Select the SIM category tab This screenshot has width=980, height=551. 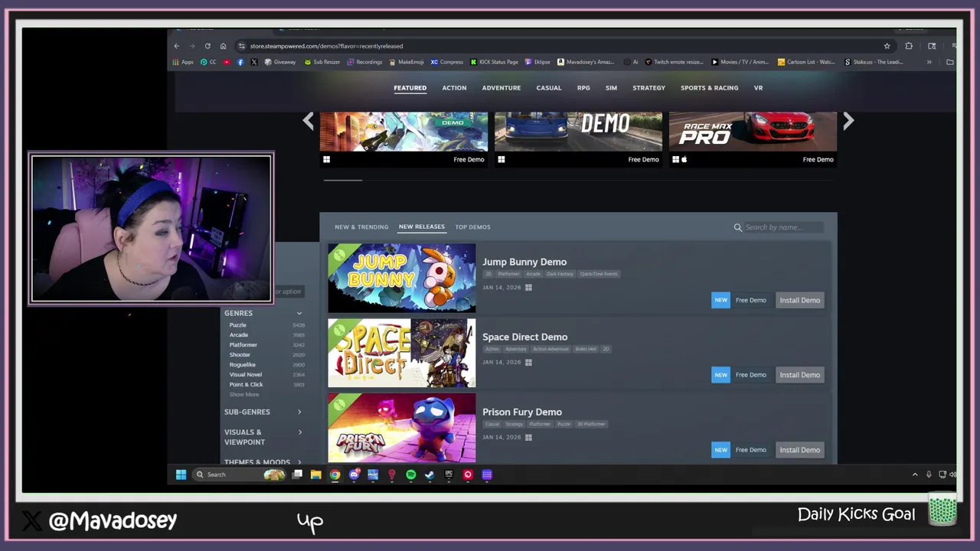[x=611, y=88]
